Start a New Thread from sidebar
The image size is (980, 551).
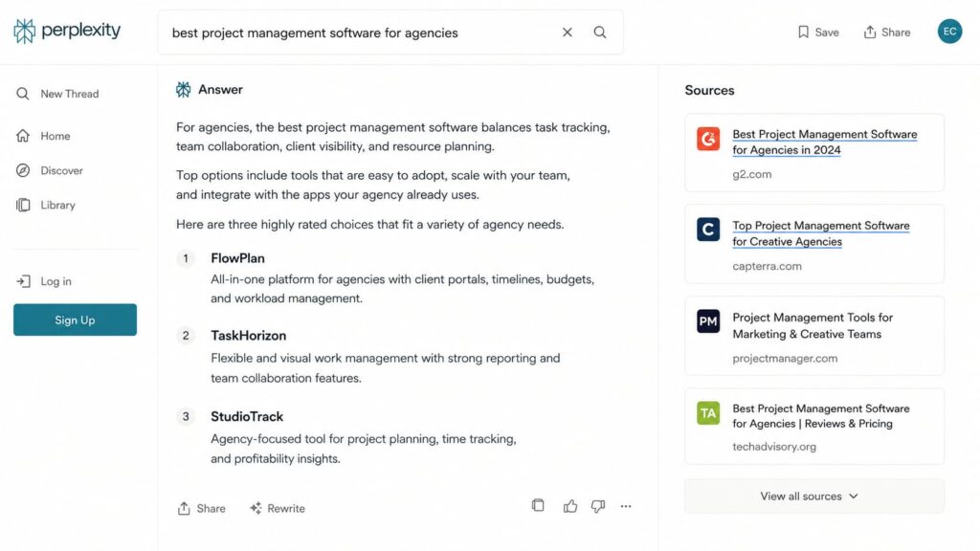(57, 94)
